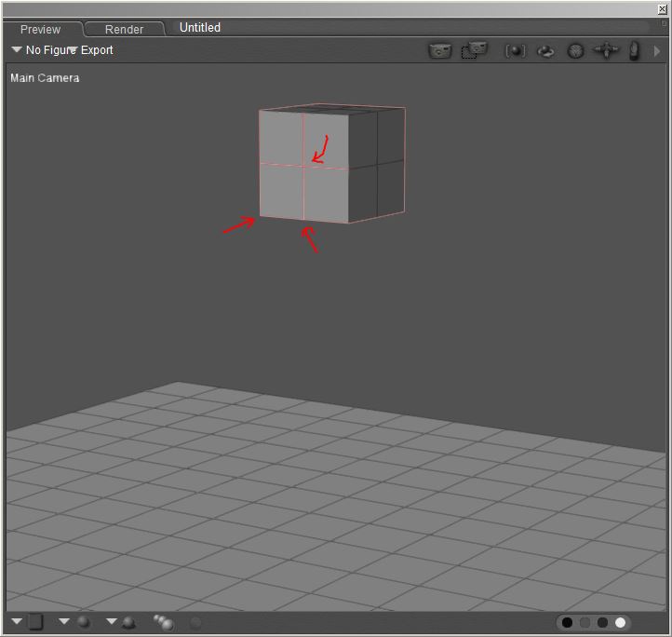
Task: Switch to the Preview tab
Action: [40, 29]
